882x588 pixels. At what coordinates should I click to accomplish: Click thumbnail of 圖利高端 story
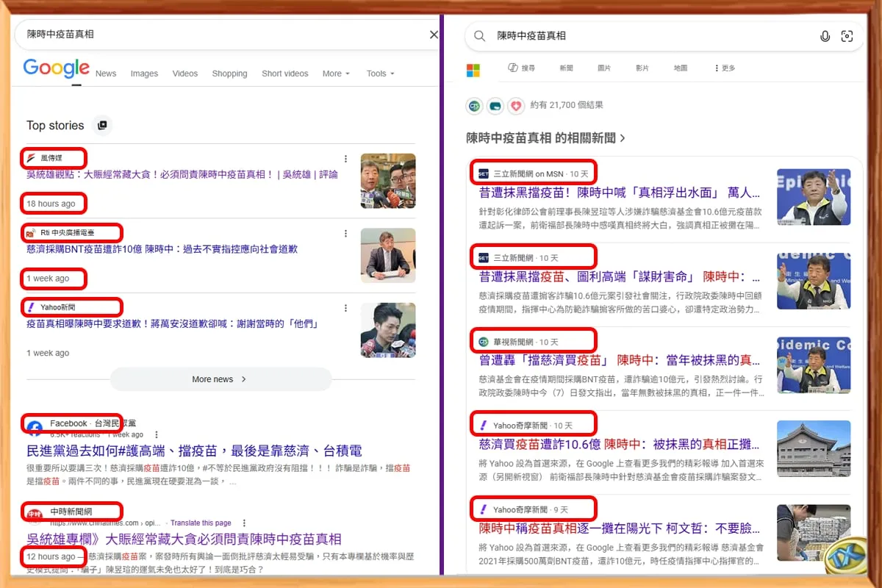tap(814, 281)
